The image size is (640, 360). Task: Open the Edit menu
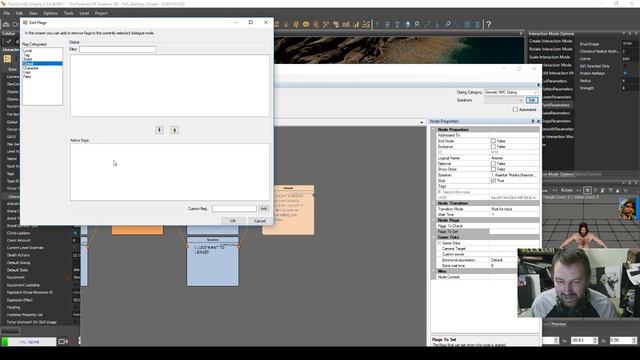click(x=19, y=13)
